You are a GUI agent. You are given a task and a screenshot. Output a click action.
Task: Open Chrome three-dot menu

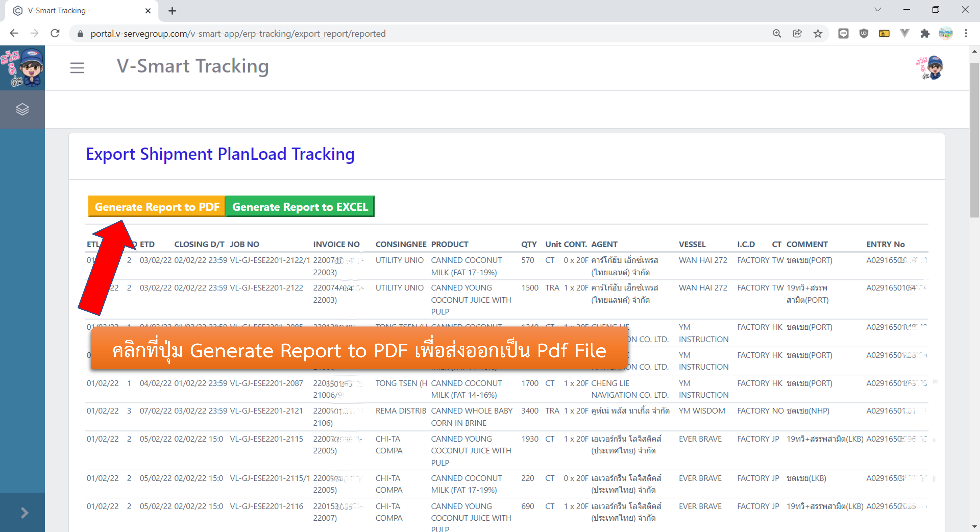coord(966,33)
